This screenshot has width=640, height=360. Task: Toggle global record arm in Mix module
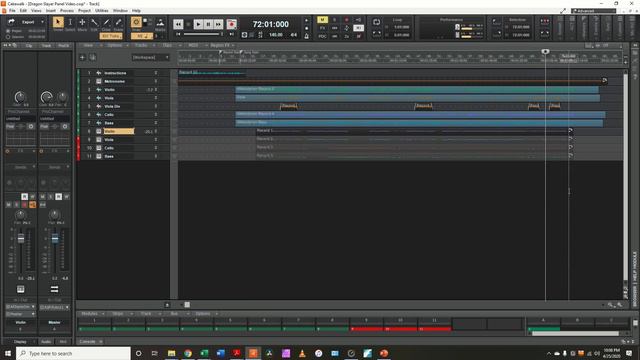click(347, 20)
